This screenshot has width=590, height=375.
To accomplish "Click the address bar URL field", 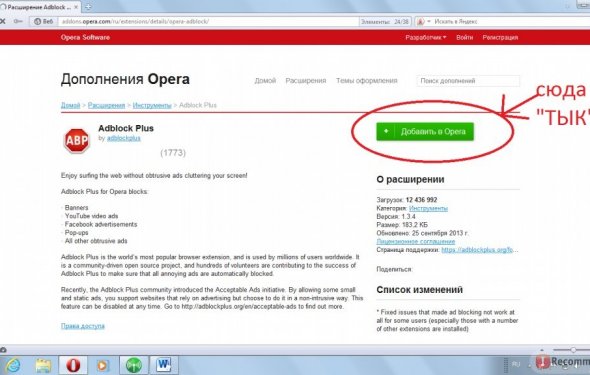I will (208, 21).
